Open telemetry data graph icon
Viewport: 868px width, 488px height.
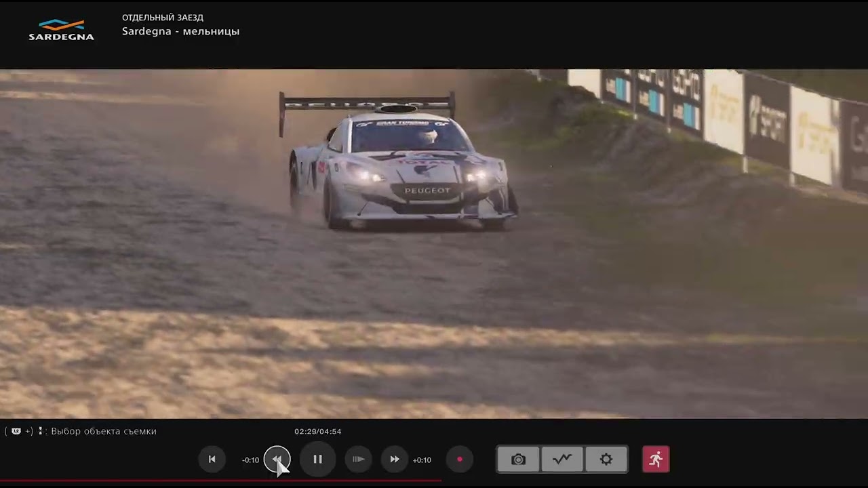pyautogui.click(x=562, y=459)
